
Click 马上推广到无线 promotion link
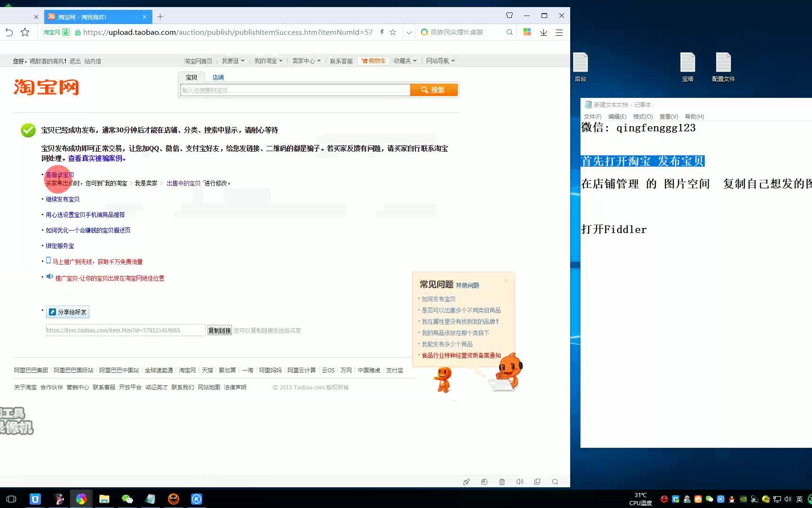(97, 262)
